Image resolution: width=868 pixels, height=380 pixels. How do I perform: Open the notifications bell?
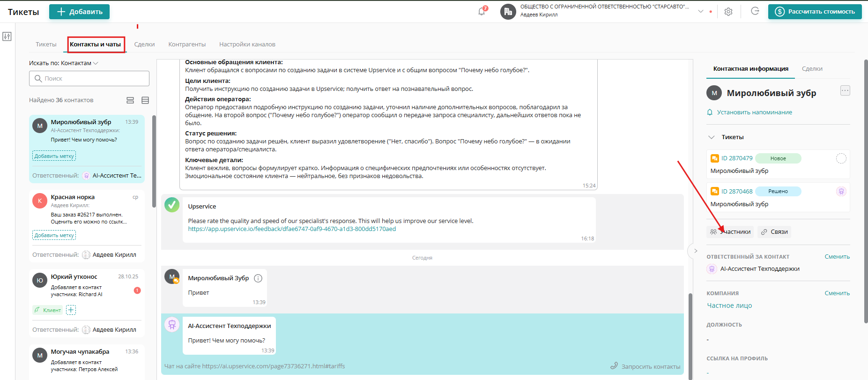[482, 11]
